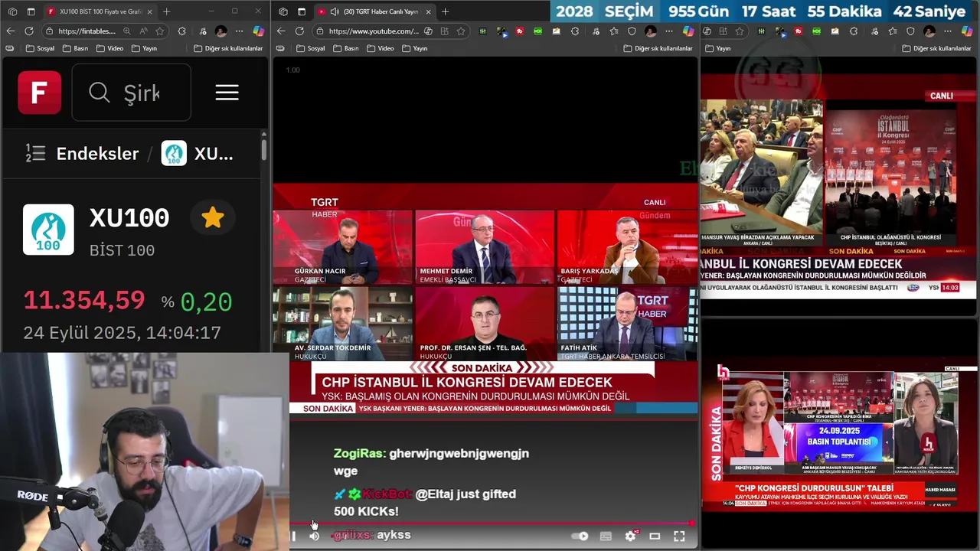
Task: Pause the YouTube video
Action: 293,536
